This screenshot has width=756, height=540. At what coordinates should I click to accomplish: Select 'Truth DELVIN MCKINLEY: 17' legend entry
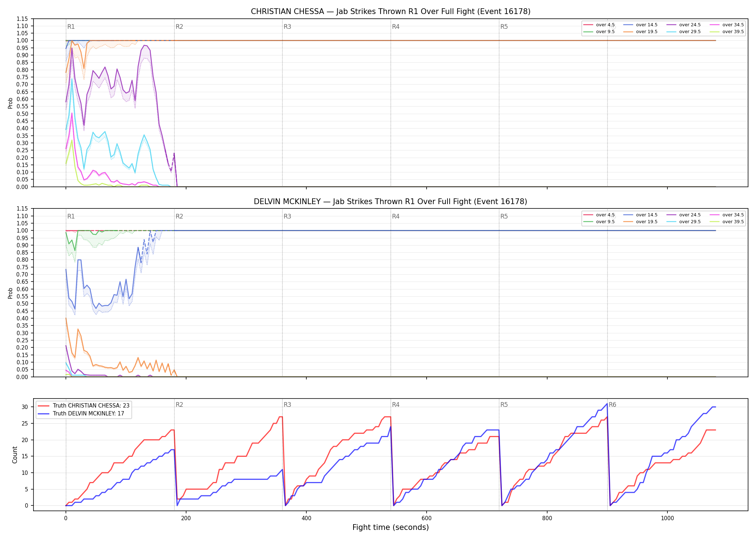pyautogui.click(x=89, y=414)
